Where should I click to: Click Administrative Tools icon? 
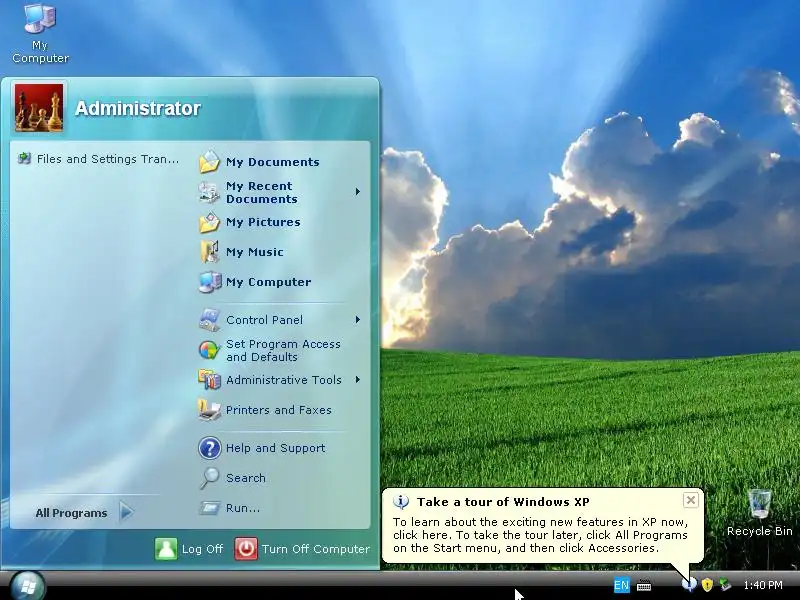[209, 380]
